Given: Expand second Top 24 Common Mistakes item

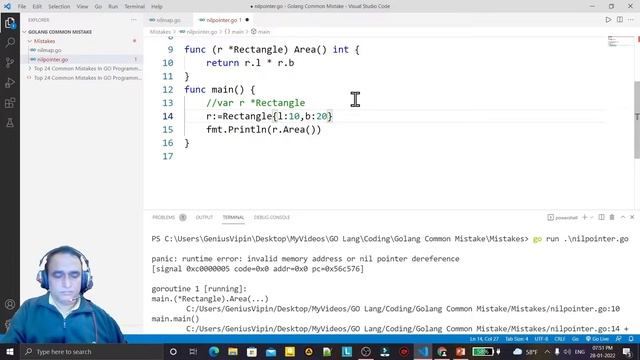Looking at the screenshot, I should coord(84,78).
